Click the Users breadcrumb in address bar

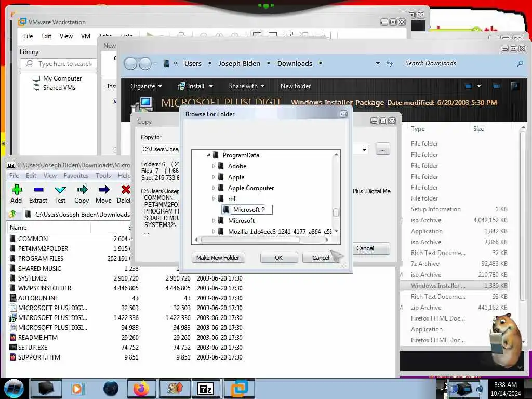coord(193,63)
